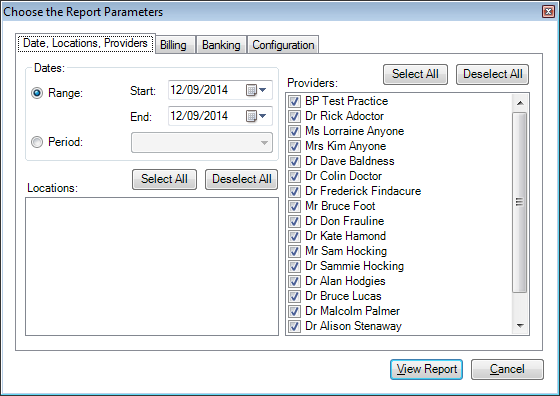Click into the Start date field

pos(206,90)
